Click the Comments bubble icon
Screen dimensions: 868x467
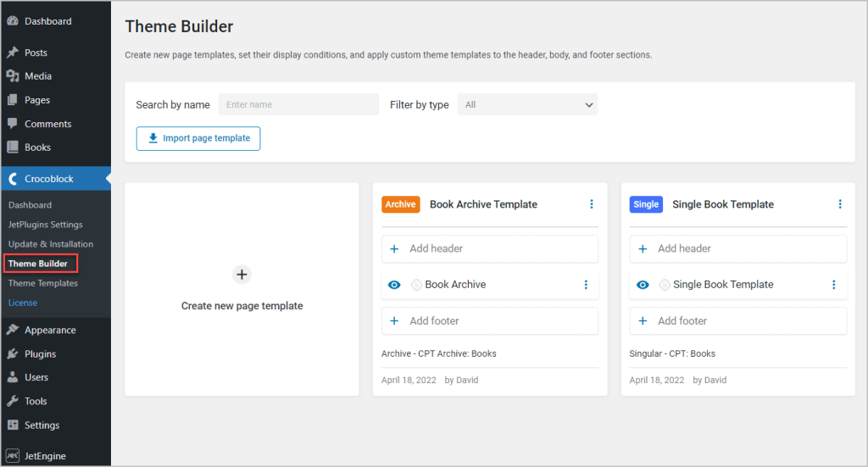[x=12, y=124]
